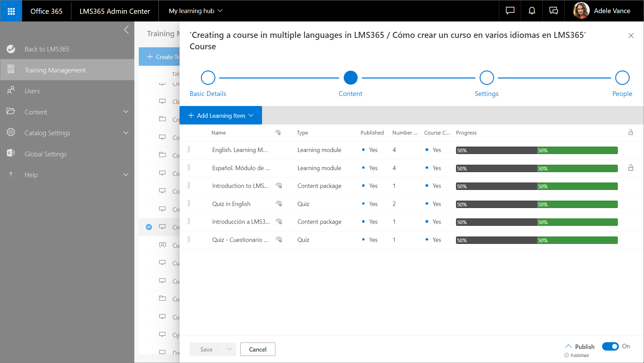This screenshot has height=363, width=644.
Task: Click the conversations icon beside the bell
Action: 554,11
